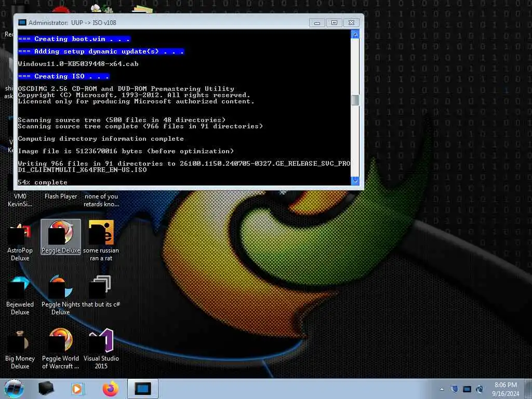Select the Peggle World of Warcraft icon
Image resolution: width=532 pixels, height=399 pixels.
pyautogui.click(x=61, y=350)
